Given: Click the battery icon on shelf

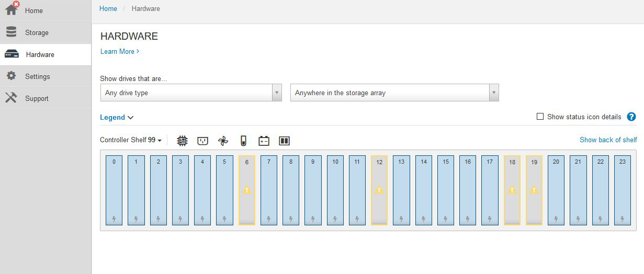Looking at the screenshot, I should tap(264, 141).
